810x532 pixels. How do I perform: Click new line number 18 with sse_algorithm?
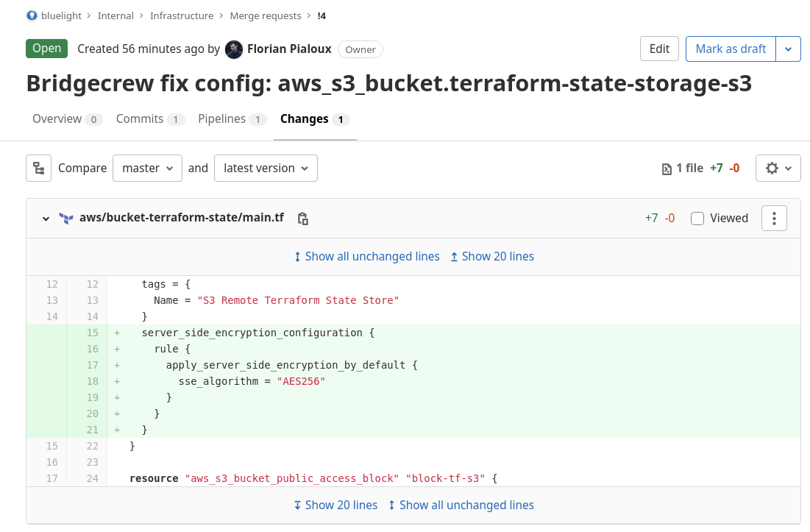click(93, 381)
